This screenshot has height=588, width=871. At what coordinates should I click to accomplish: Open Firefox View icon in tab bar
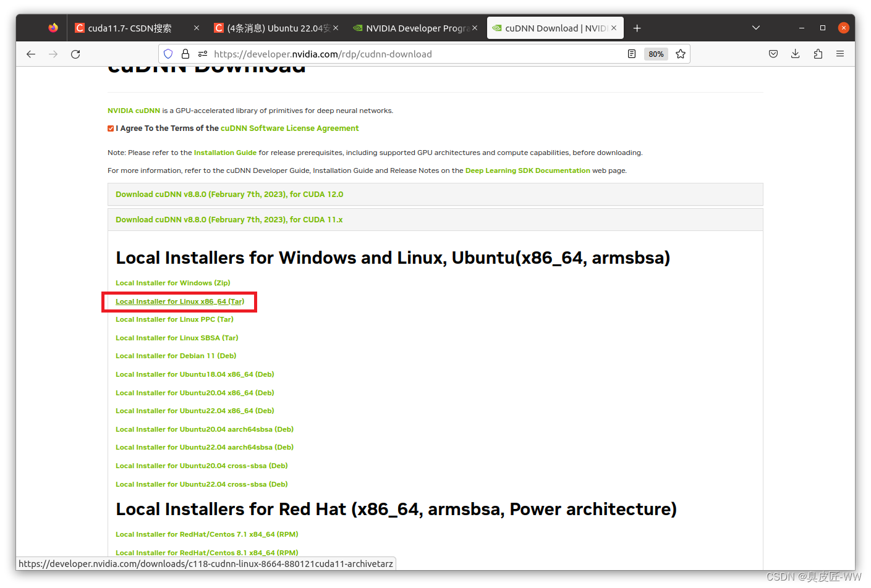pyautogui.click(x=53, y=28)
